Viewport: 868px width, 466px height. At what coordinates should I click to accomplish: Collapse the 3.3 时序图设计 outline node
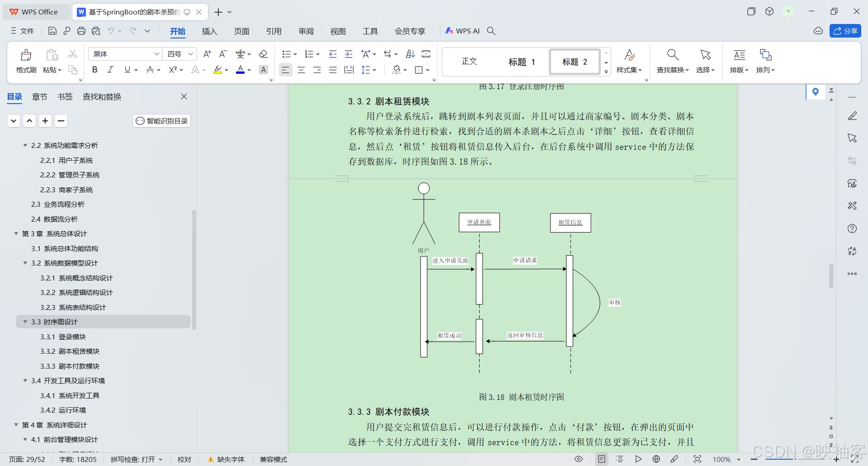(x=25, y=322)
